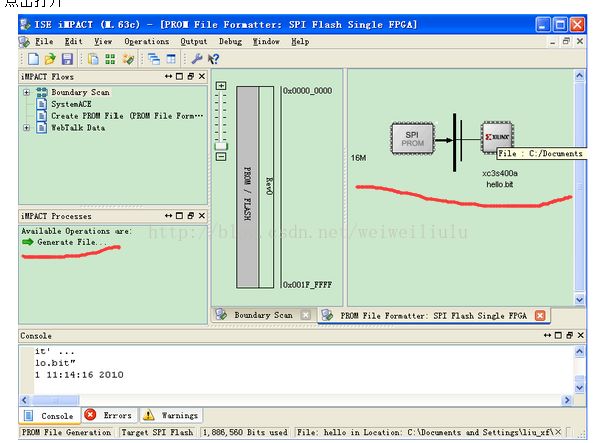Switch to the Warnings tab
The height and width of the screenshot is (443, 597).
[x=171, y=415]
